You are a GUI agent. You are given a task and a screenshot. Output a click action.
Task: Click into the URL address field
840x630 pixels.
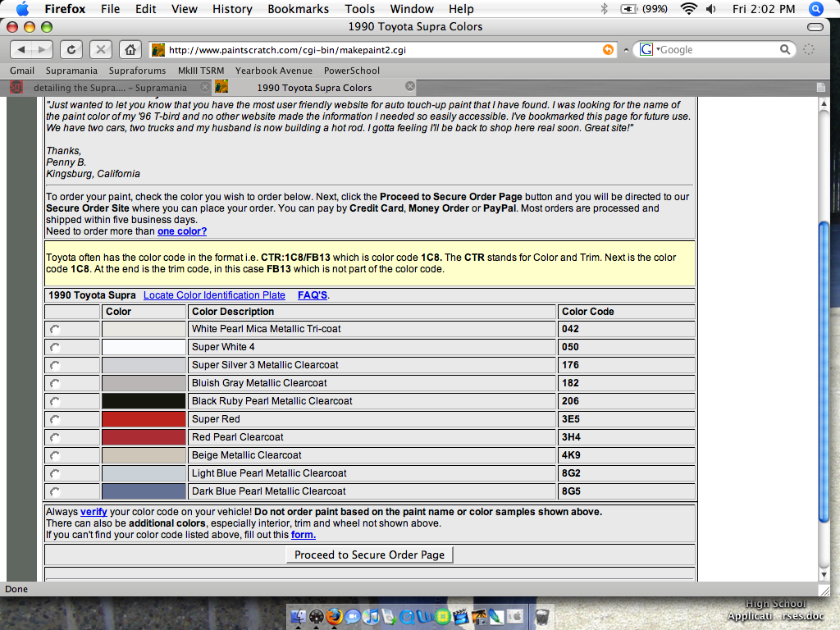point(384,50)
